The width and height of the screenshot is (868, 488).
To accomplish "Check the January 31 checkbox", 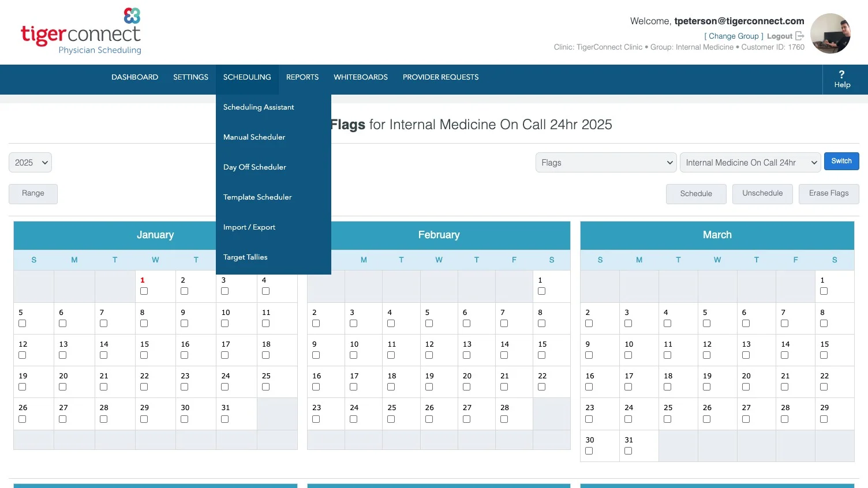I will (x=225, y=419).
